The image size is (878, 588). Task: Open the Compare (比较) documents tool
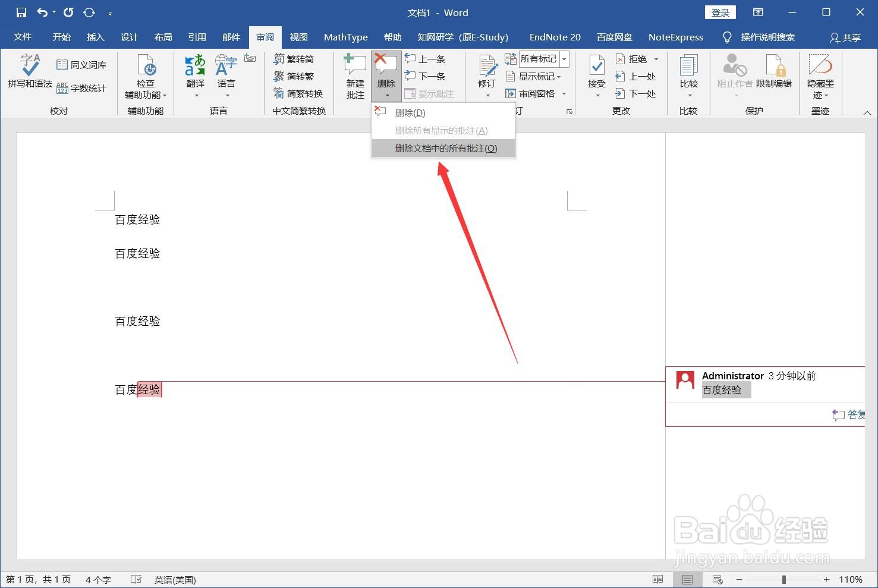coord(689,76)
